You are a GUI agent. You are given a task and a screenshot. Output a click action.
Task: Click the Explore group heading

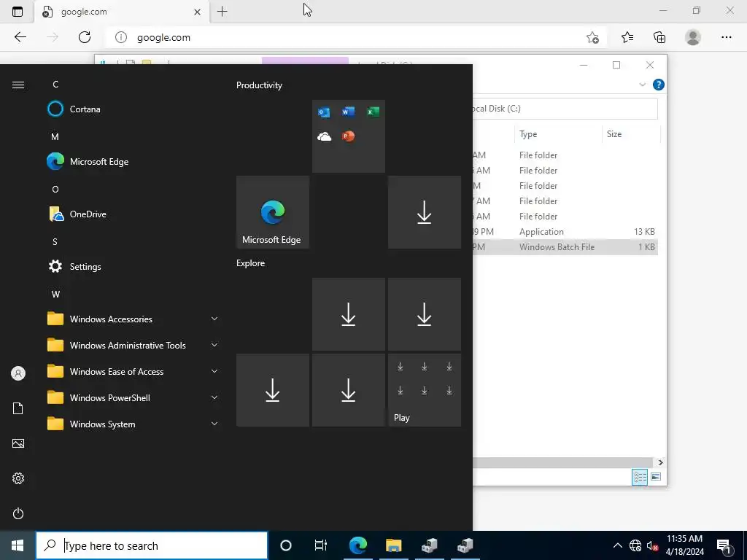(251, 263)
